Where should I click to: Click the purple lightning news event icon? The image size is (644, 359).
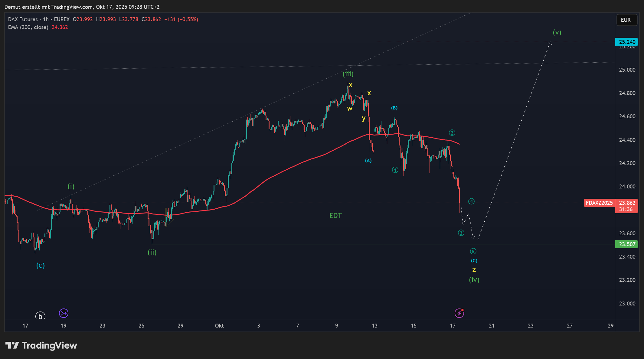point(459,313)
